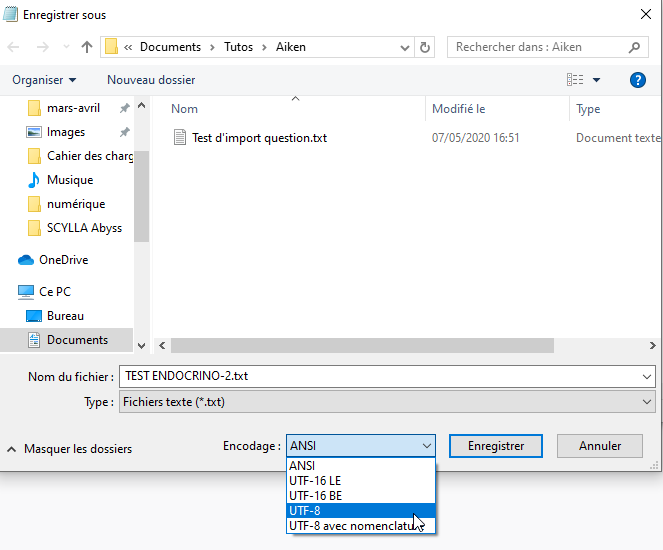Open the Type file format dropdown
The width and height of the screenshot is (663, 550).
point(386,402)
